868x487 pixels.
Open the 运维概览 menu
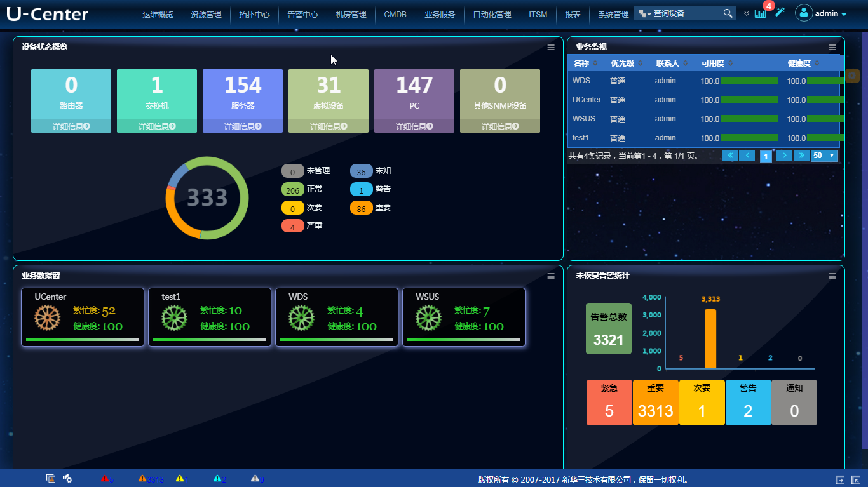158,15
